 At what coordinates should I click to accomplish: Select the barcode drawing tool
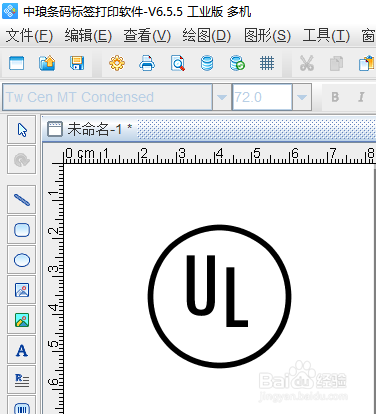click(x=22, y=406)
